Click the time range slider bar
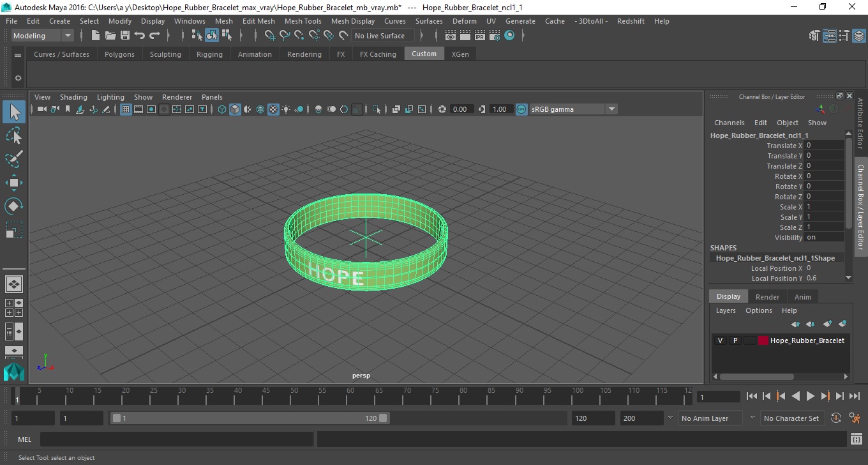This screenshot has width=868, height=465. (250, 418)
